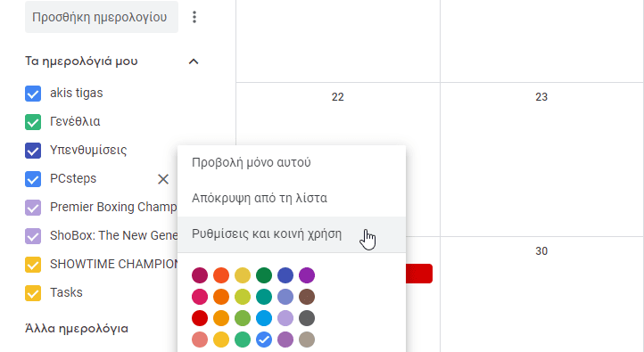This screenshot has width=644, height=352.
Task: Pick the dark crimson color swatch
Action: click(x=200, y=275)
